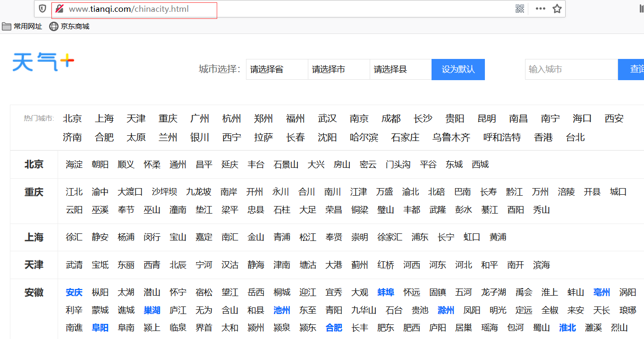Open hot city 广州 link

[x=200, y=118]
